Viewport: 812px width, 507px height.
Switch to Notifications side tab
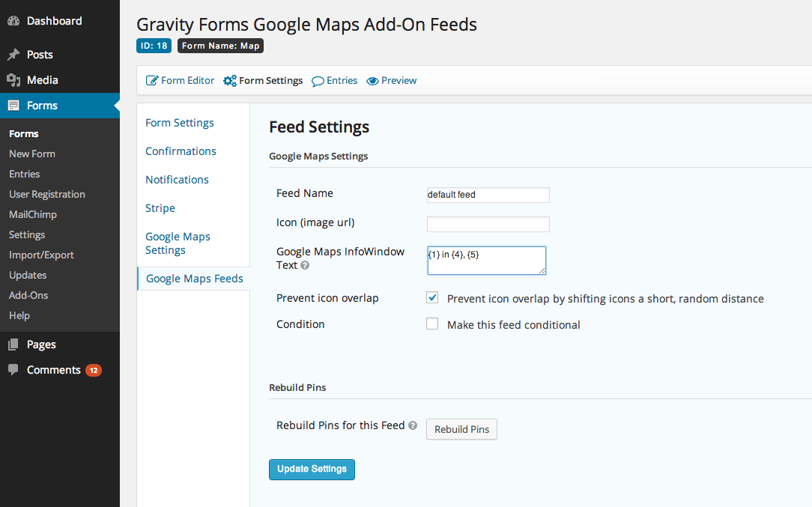coord(177,180)
